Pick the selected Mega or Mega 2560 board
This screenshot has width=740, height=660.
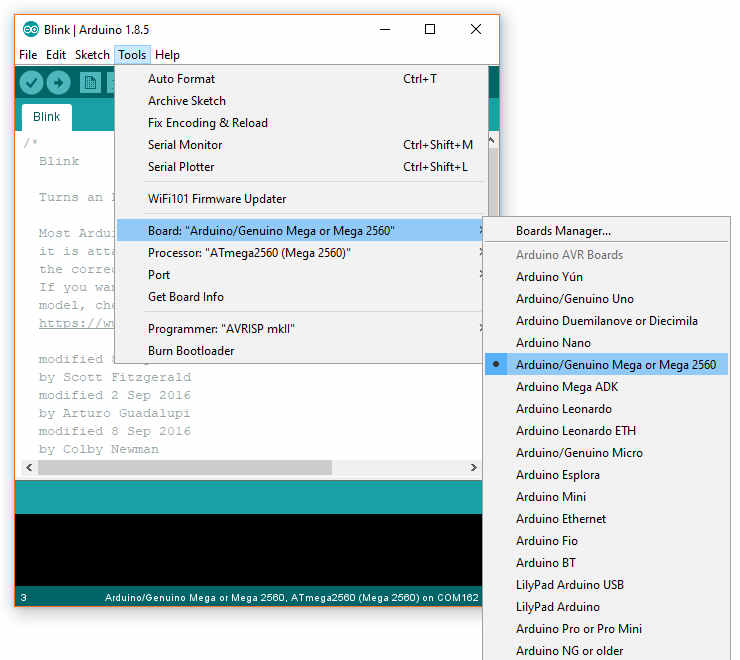coord(615,365)
